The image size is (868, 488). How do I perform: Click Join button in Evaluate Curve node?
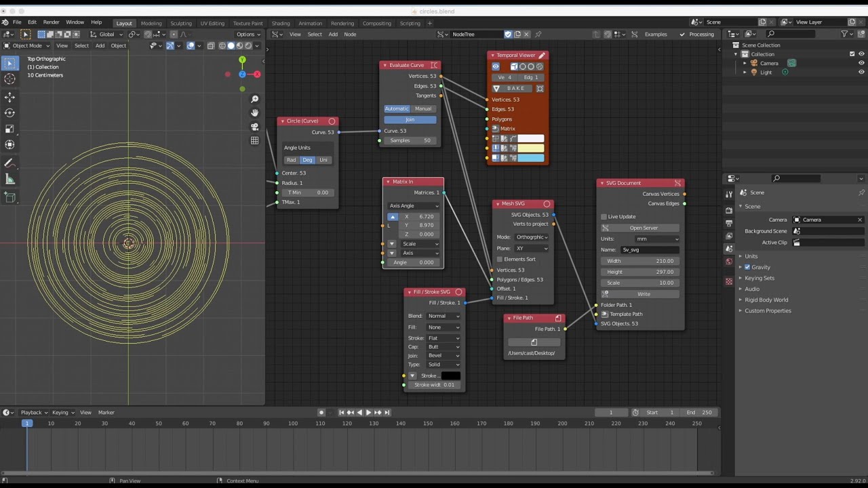[410, 119]
